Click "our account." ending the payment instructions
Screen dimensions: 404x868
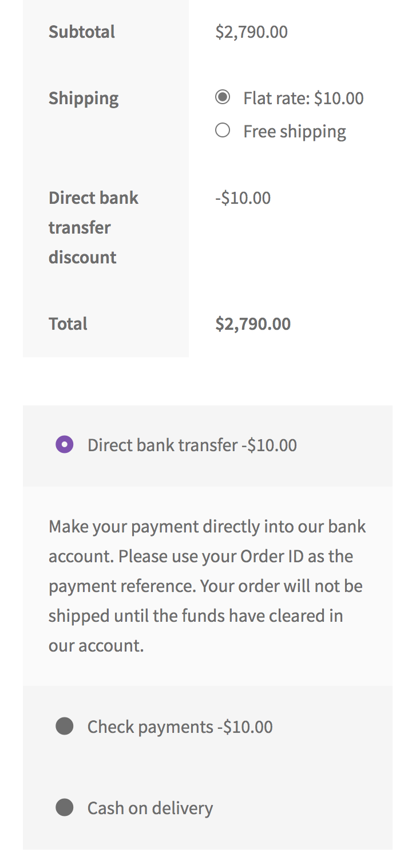pyautogui.click(x=96, y=645)
